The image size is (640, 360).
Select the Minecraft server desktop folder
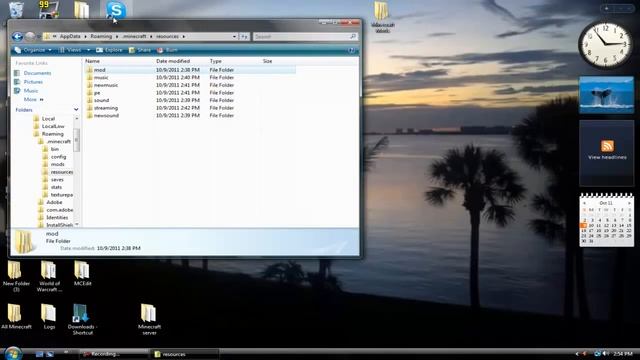click(149, 319)
